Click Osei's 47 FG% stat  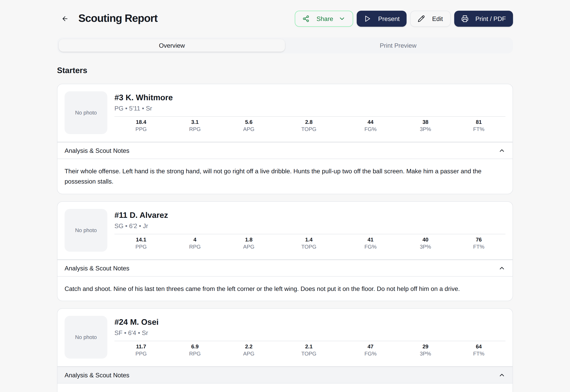(x=370, y=350)
